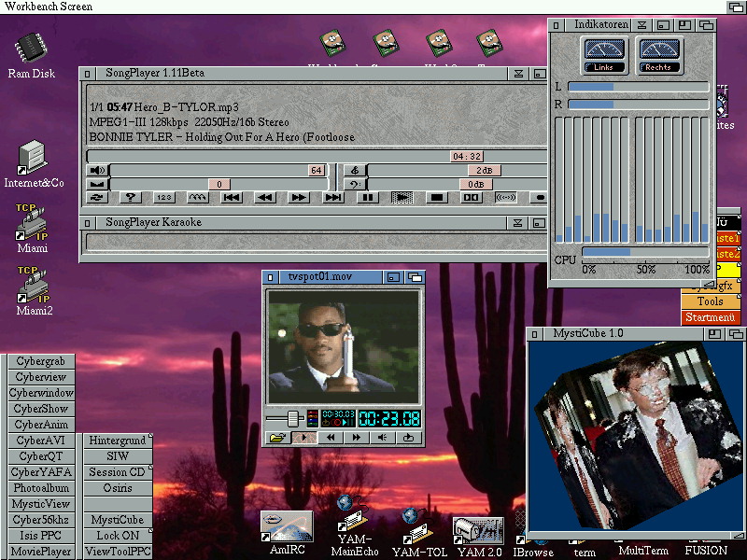The width and height of the screenshot is (747, 560).
Task: Click the 123 track counter icon in SongPlayer
Action: pos(165,197)
